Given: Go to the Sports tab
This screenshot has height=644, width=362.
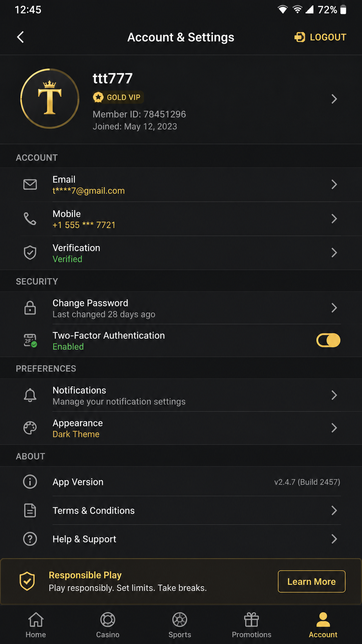Looking at the screenshot, I should point(180,625).
